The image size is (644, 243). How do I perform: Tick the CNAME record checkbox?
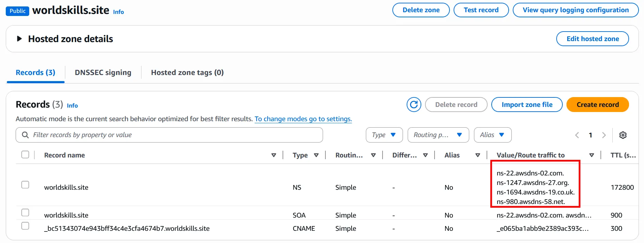(x=25, y=226)
